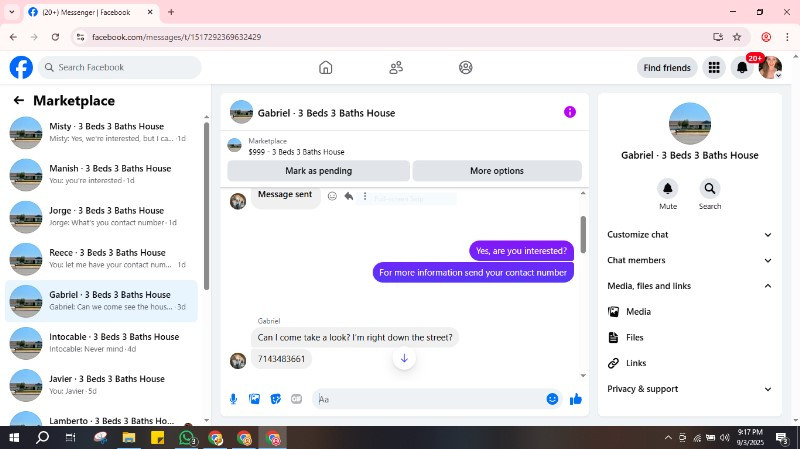Open the Misty conversation
The image size is (800, 449).
tap(101, 133)
